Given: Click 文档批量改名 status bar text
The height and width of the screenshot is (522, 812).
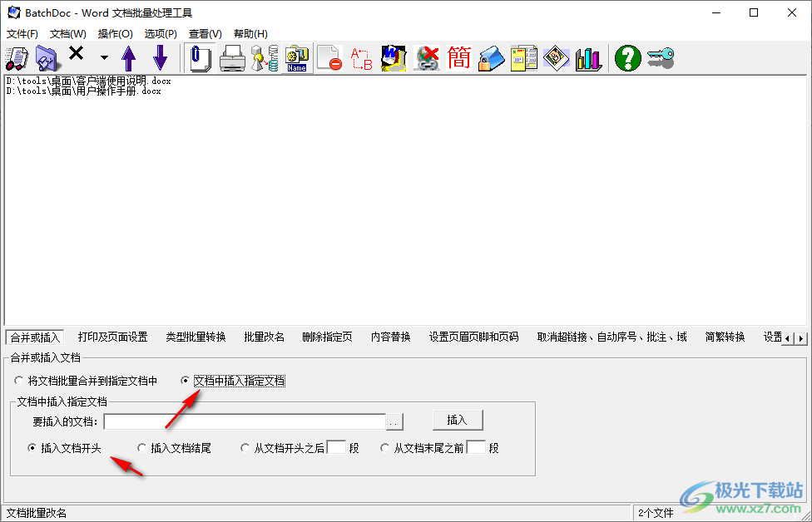Looking at the screenshot, I should pyautogui.click(x=37, y=513).
